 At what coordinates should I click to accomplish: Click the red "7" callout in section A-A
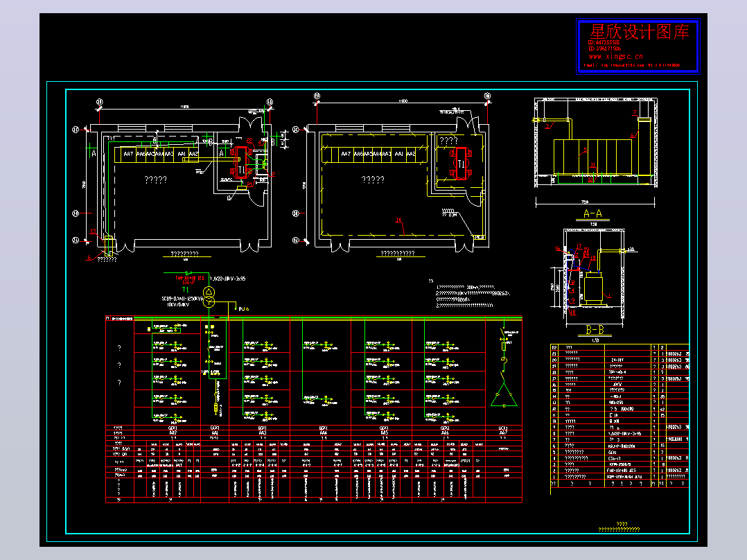pos(635,113)
